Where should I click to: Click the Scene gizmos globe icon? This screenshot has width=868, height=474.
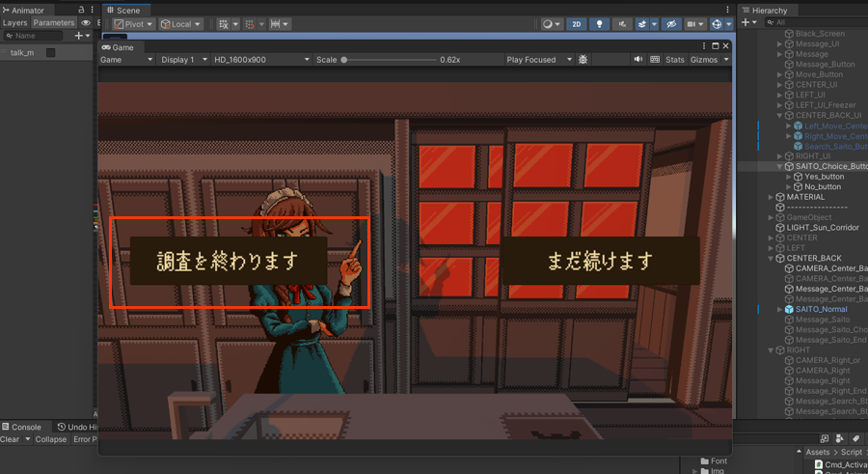point(718,24)
